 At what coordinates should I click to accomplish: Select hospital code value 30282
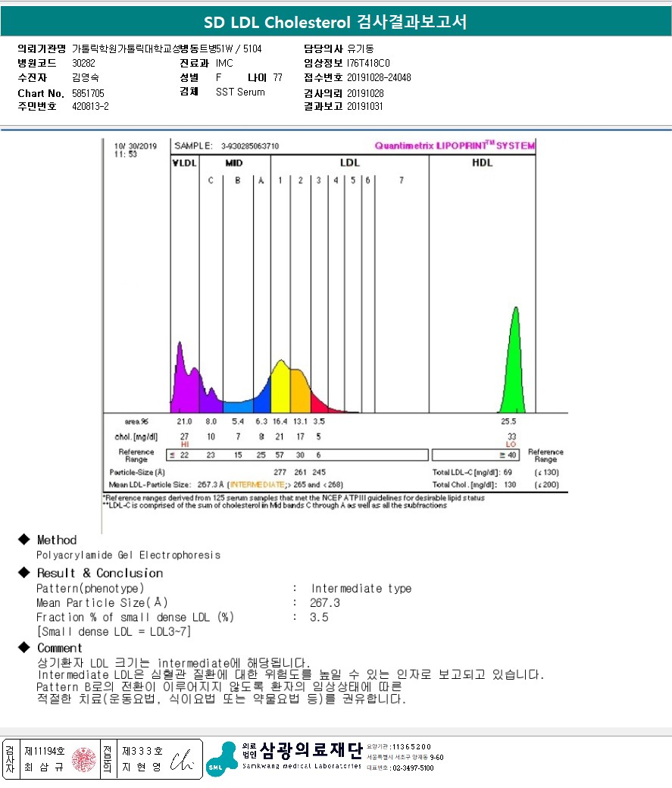pyautogui.click(x=83, y=63)
